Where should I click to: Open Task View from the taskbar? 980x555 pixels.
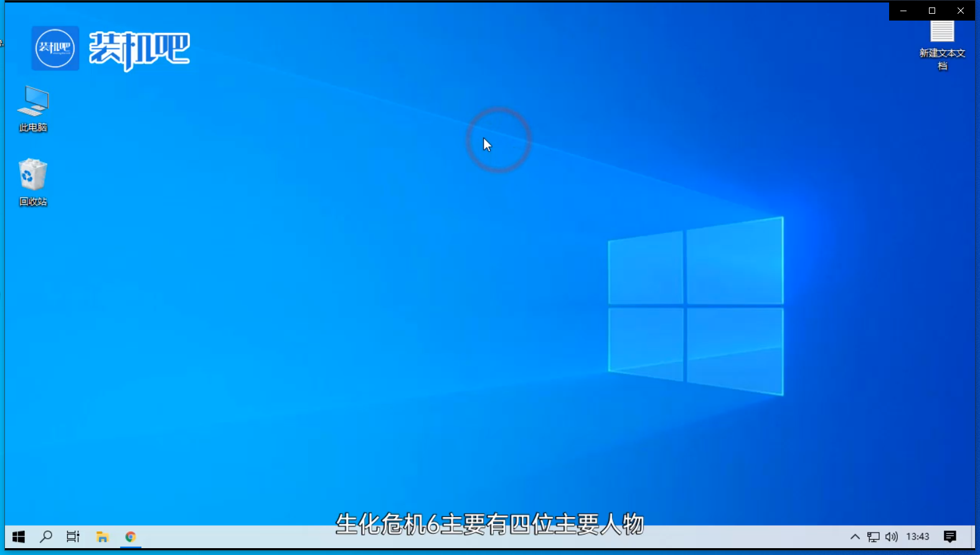click(x=73, y=537)
